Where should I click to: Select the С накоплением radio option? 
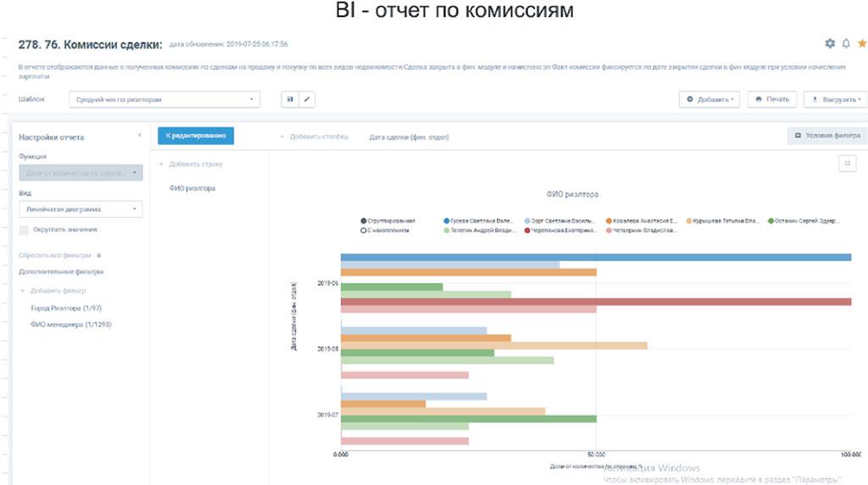click(364, 230)
